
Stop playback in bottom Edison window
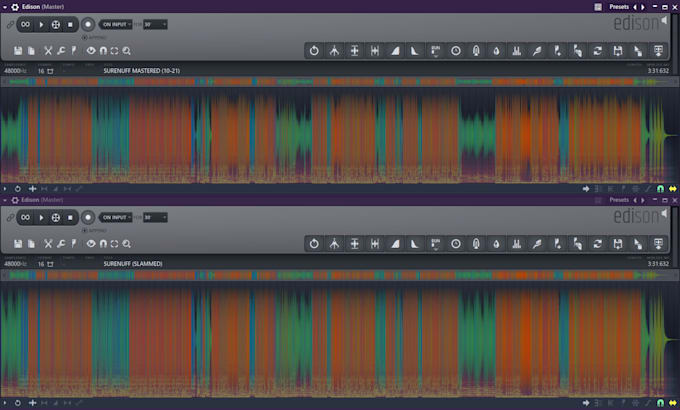click(x=70, y=217)
